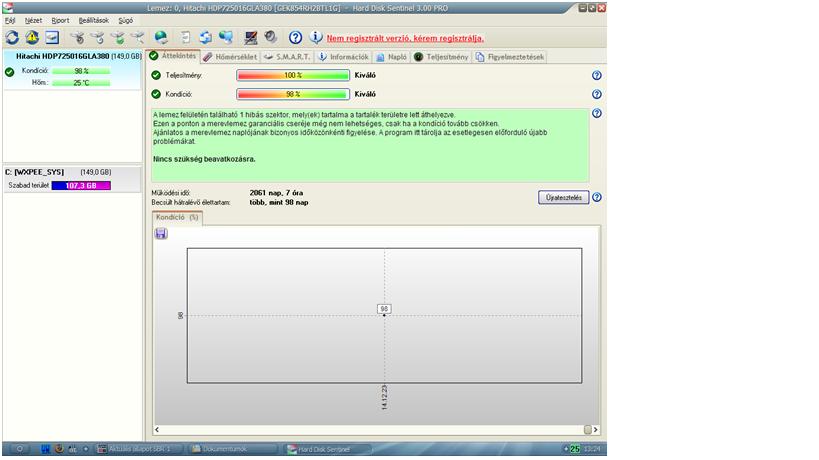Click the blue question mark help toolbar icon
Image resolution: width=819 pixels, height=460 pixels.
coord(295,37)
